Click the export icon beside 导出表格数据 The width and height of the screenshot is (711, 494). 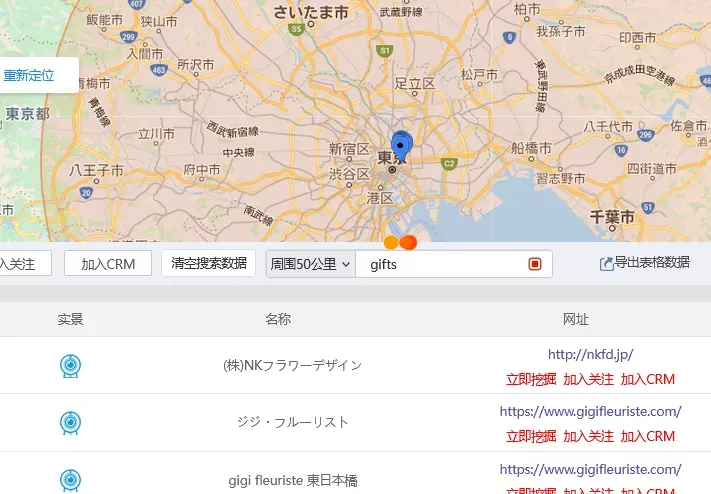pyautogui.click(x=606, y=264)
